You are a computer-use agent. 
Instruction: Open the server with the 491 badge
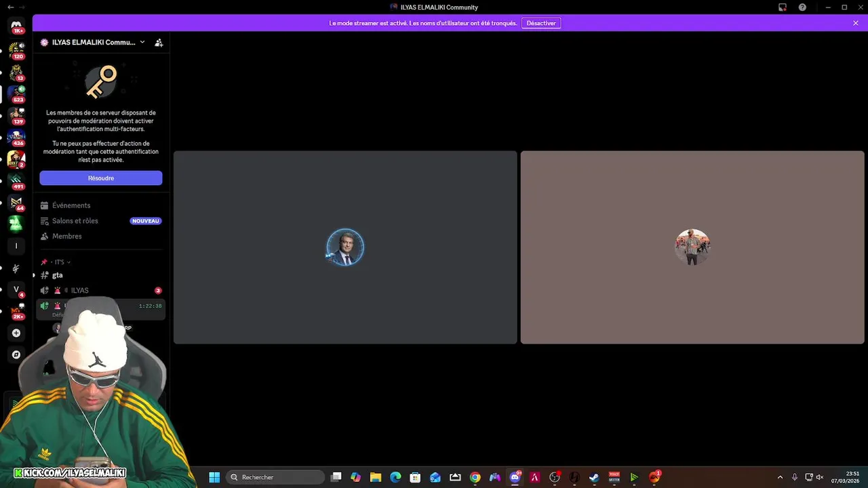click(16, 180)
